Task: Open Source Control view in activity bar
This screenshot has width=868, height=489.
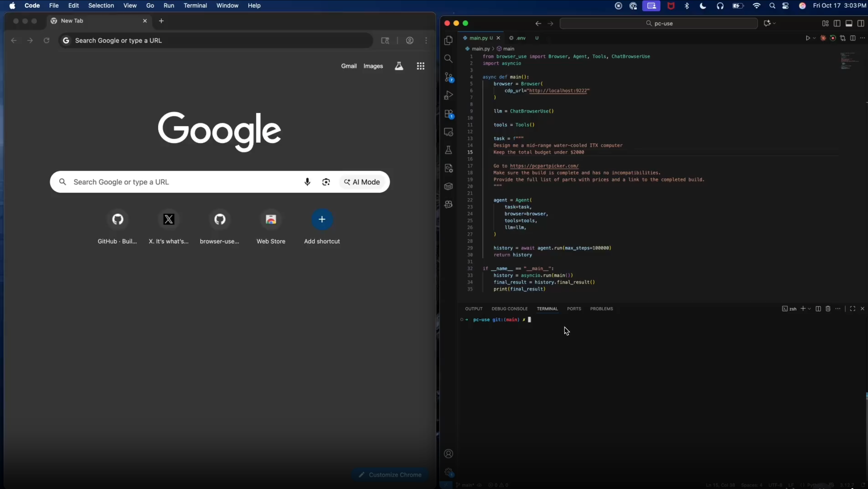Action: pos(448,77)
